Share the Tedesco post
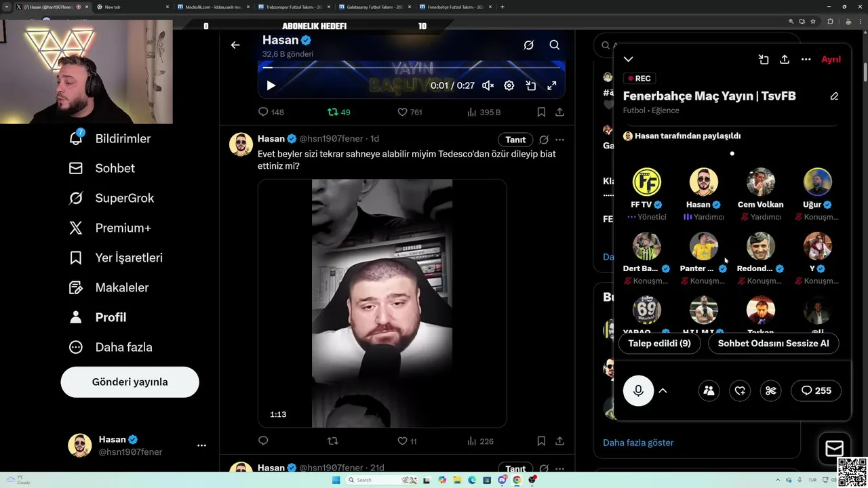The image size is (868, 488). click(x=559, y=441)
